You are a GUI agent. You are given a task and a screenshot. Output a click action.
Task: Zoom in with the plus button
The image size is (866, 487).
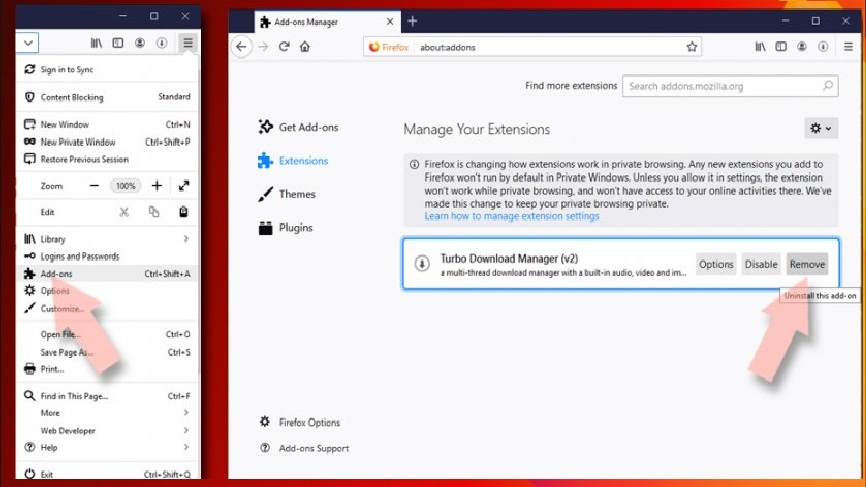[157, 186]
